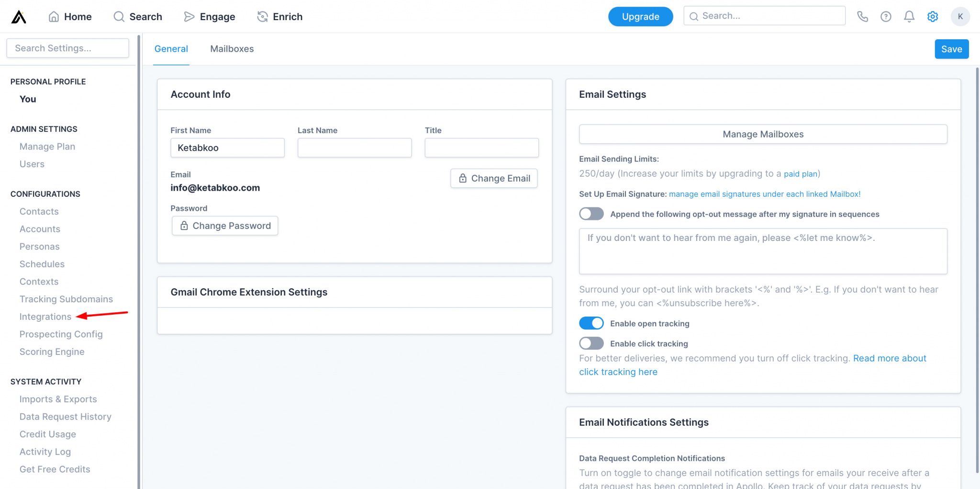Open the phone dialer icon
This screenshot has height=489, width=980.
point(862,17)
